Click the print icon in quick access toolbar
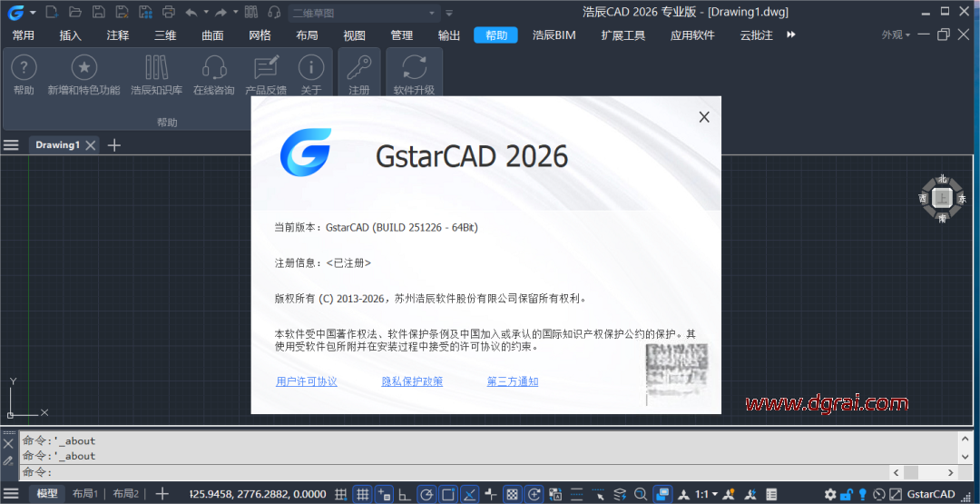This screenshot has width=980, height=504. (168, 12)
